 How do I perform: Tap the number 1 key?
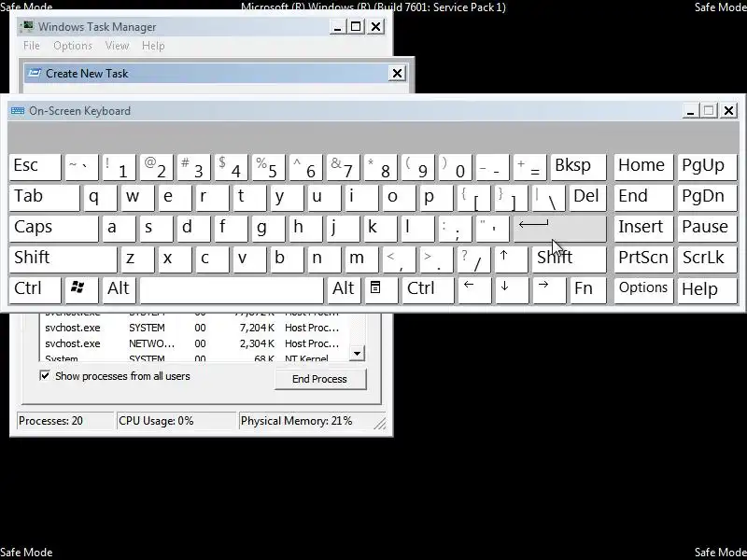pyautogui.click(x=119, y=168)
